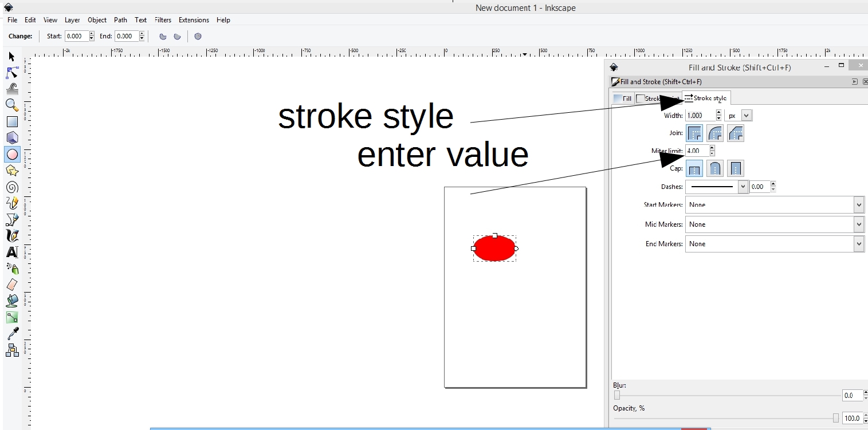The height and width of the screenshot is (430, 868).
Task: Open the Path menu
Action: coord(120,20)
